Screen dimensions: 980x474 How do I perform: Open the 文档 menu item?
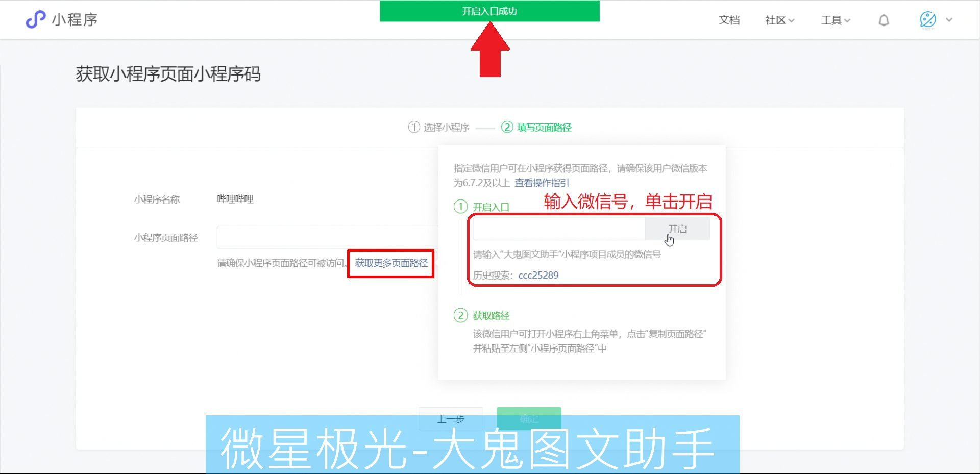[x=729, y=20]
